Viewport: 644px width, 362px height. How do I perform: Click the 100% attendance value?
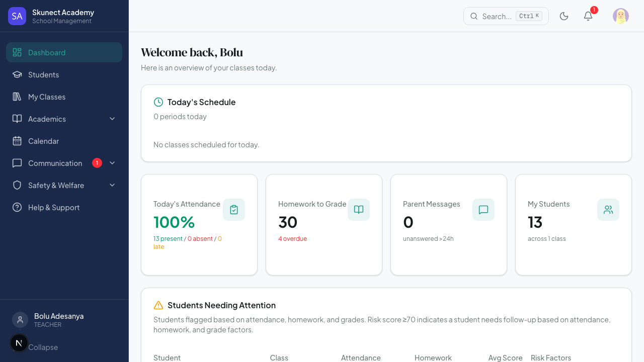click(x=174, y=222)
